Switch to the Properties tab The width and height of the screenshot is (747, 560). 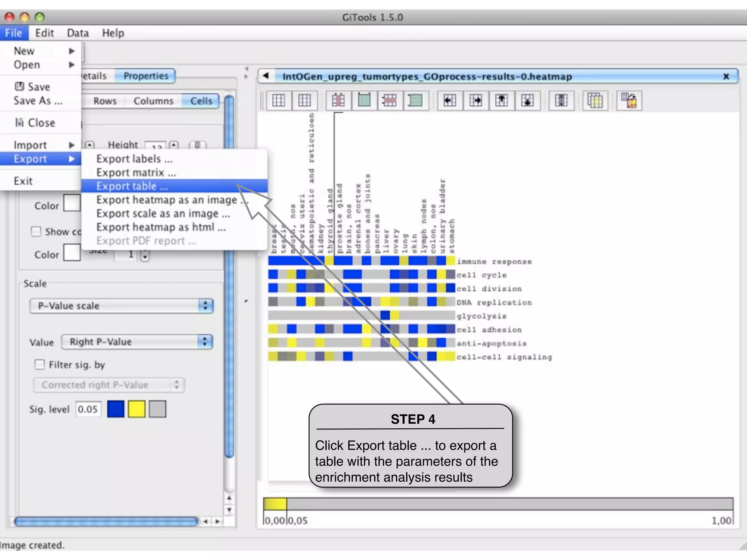click(x=145, y=76)
